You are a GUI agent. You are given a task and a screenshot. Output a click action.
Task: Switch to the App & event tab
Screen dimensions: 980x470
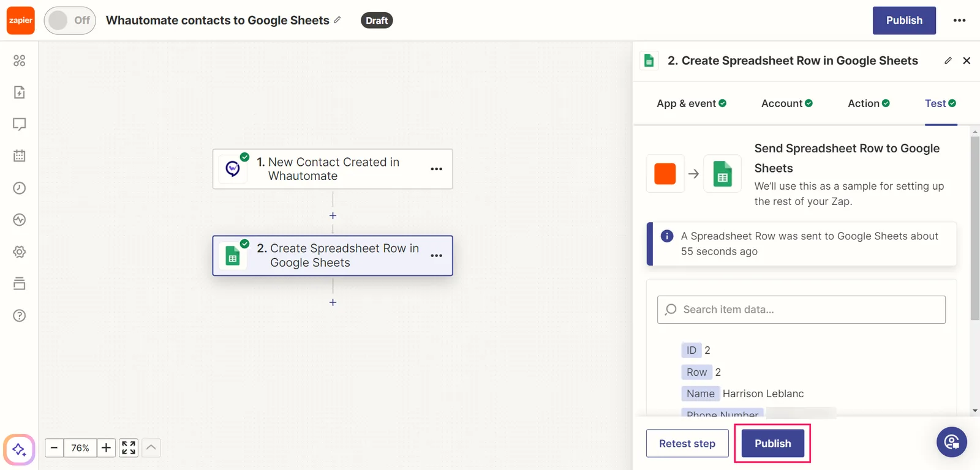[692, 103]
